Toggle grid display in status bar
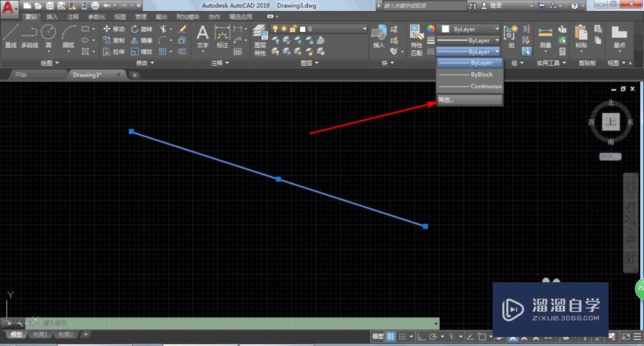 pos(391,336)
